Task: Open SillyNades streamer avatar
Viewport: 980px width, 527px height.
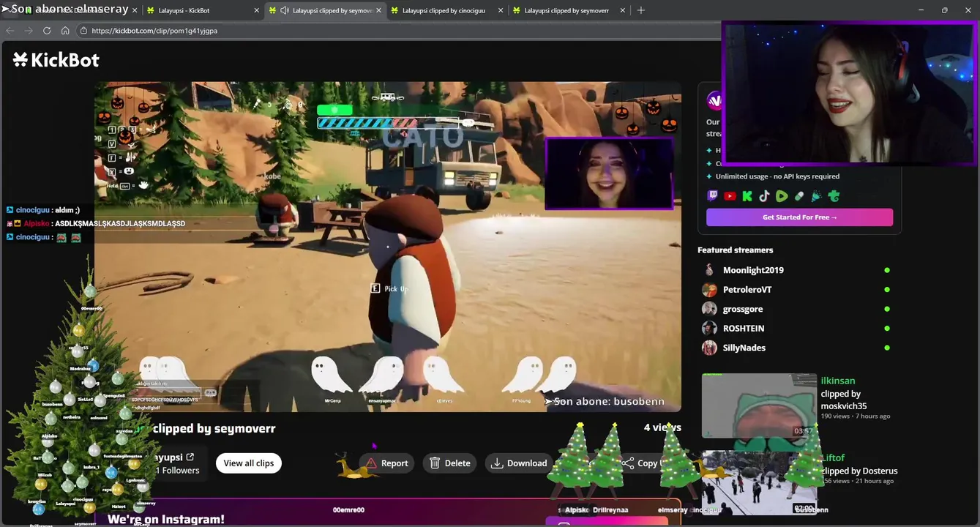Action: pos(709,348)
